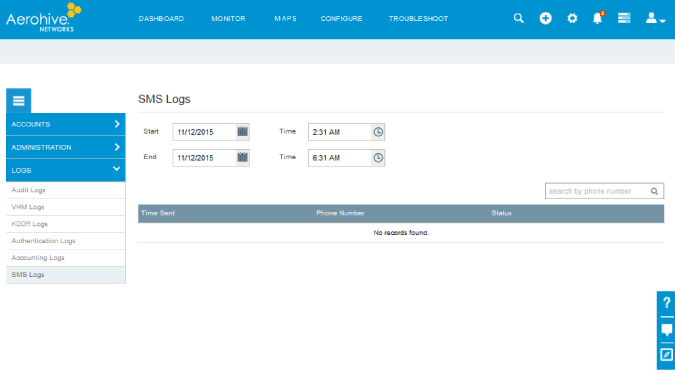The height and width of the screenshot is (374, 675).
Task: Open Accounting Logs
Action: (65, 258)
